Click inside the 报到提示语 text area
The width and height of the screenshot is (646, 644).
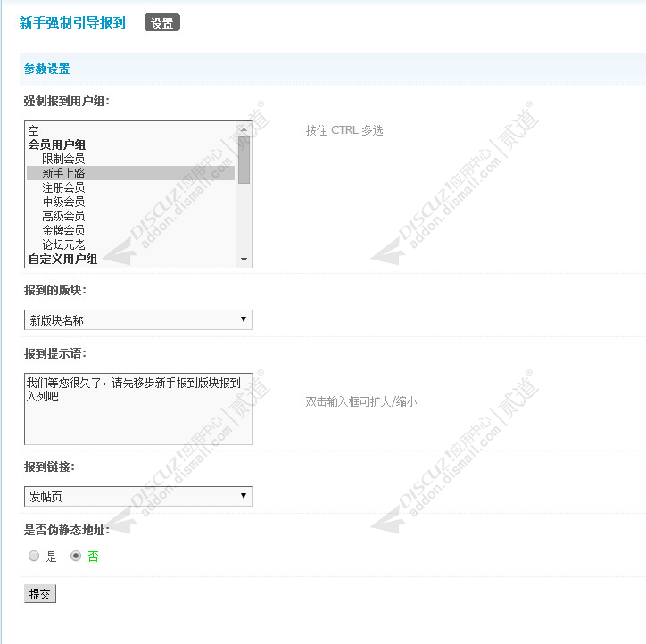point(138,409)
